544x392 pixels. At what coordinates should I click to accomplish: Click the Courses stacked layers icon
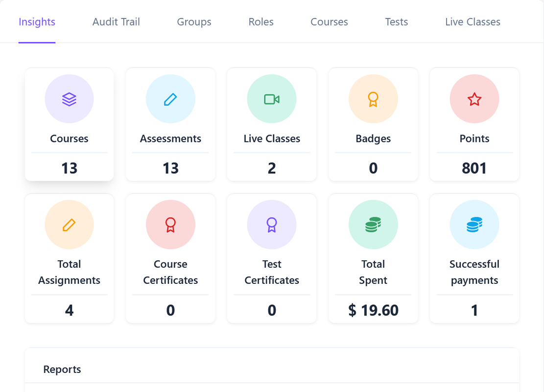click(69, 99)
